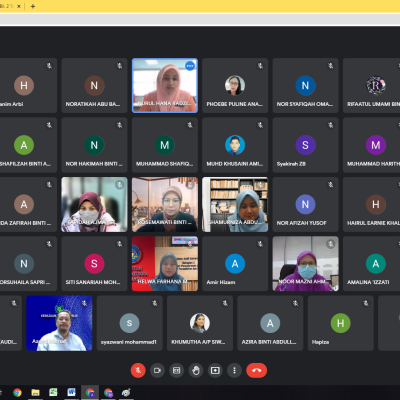Click the name label NOR AFIZAH YUSOF
This screenshot has width=400, height=400.
point(301,223)
